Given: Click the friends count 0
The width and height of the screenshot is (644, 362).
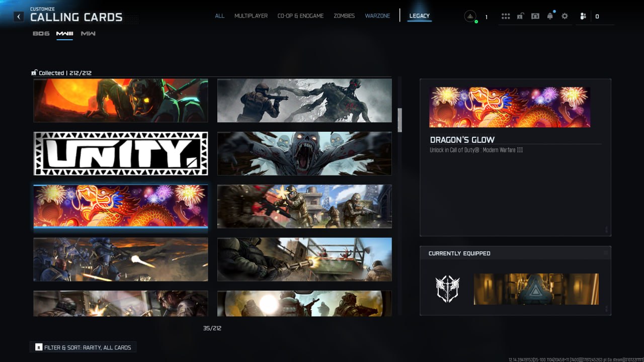Looking at the screenshot, I should [597, 17].
